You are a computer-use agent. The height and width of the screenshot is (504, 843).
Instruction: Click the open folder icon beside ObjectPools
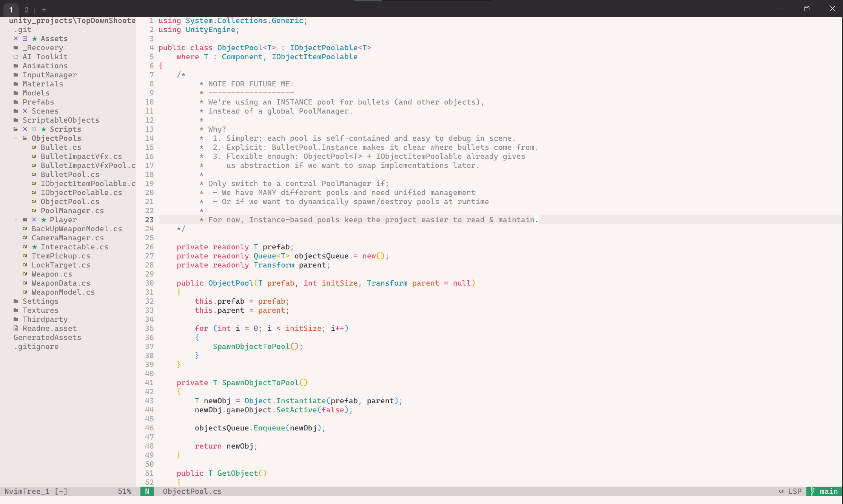pyautogui.click(x=25, y=138)
